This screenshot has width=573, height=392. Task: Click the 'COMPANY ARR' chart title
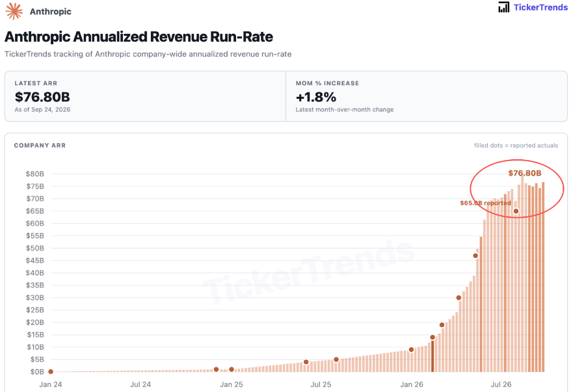[40, 146]
